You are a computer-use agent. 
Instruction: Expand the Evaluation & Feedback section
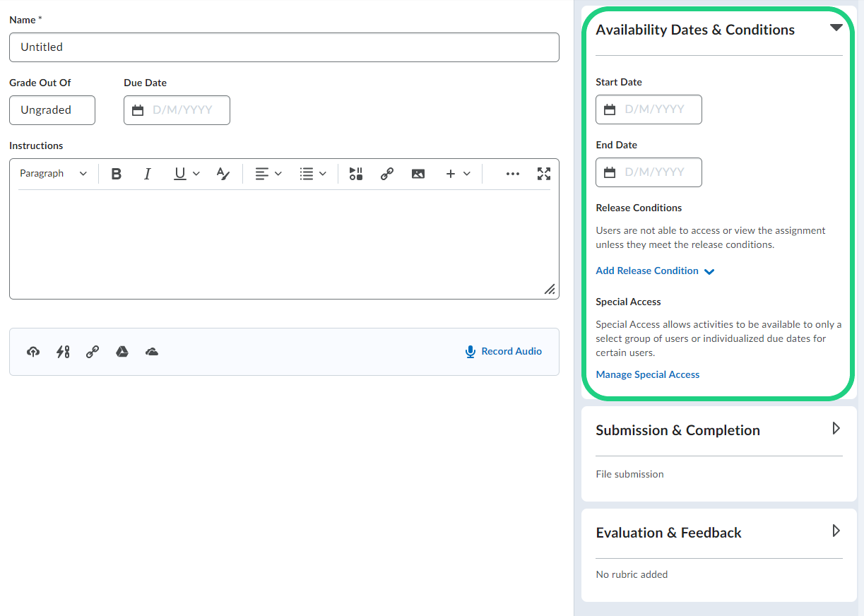[836, 531]
